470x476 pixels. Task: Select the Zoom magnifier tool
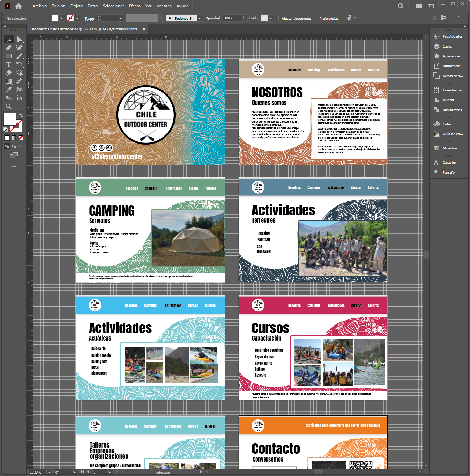pos(9,106)
